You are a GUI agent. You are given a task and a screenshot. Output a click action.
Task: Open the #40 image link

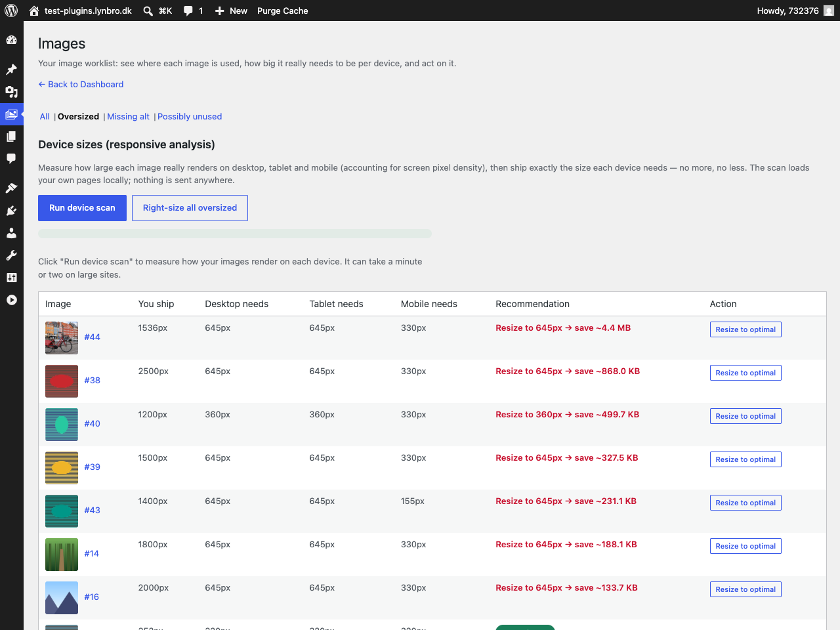pyautogui.click(x=92, y=424)
